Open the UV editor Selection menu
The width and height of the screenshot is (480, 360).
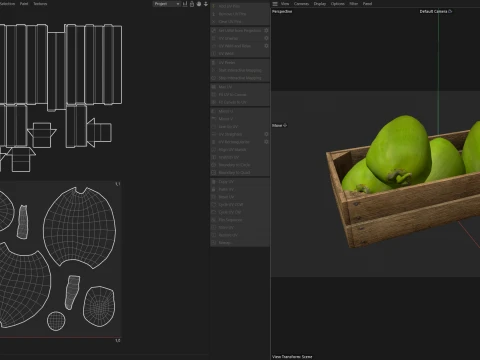pos(7,4)
